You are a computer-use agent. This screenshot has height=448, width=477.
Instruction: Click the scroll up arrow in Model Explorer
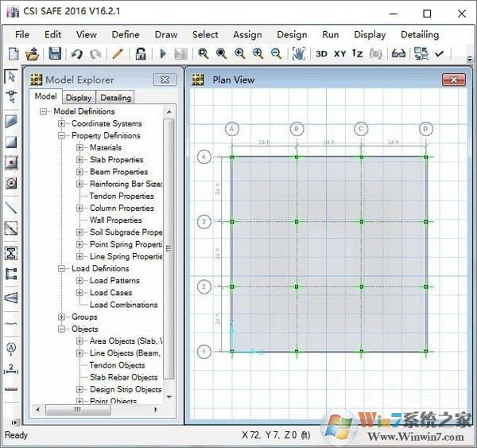[169, 112]
